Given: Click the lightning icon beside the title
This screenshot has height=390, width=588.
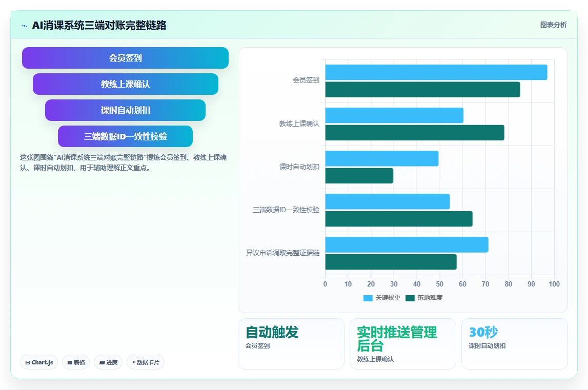Looking at the screenshot, I should click(x=25, y=26).
